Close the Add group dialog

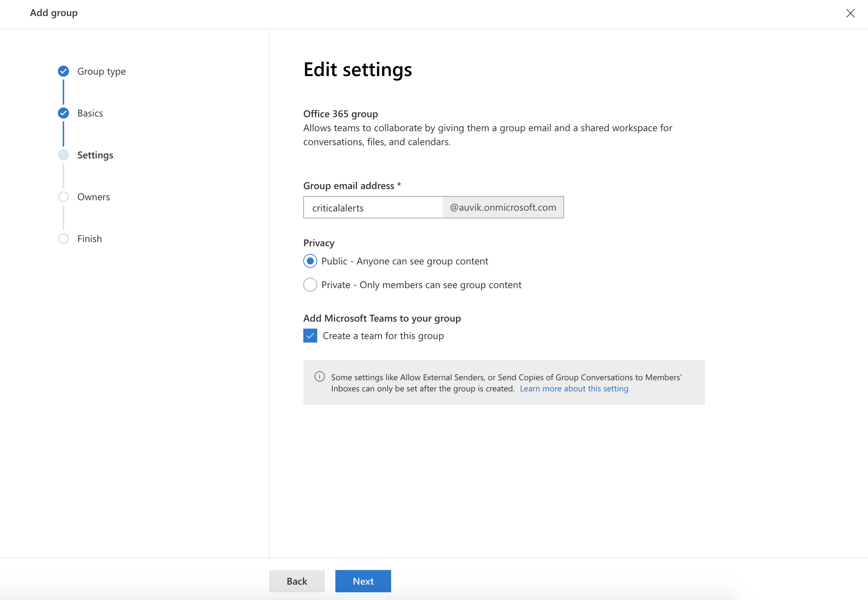coord(850,13)
